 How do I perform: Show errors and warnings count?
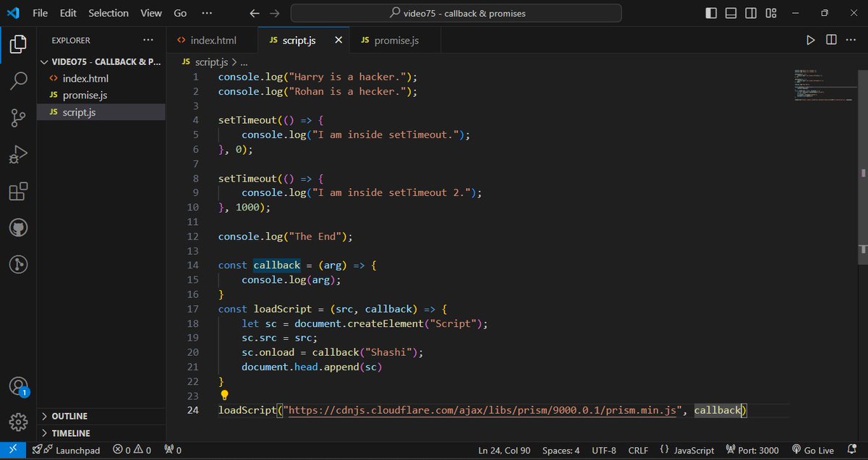tap(132, 450)
